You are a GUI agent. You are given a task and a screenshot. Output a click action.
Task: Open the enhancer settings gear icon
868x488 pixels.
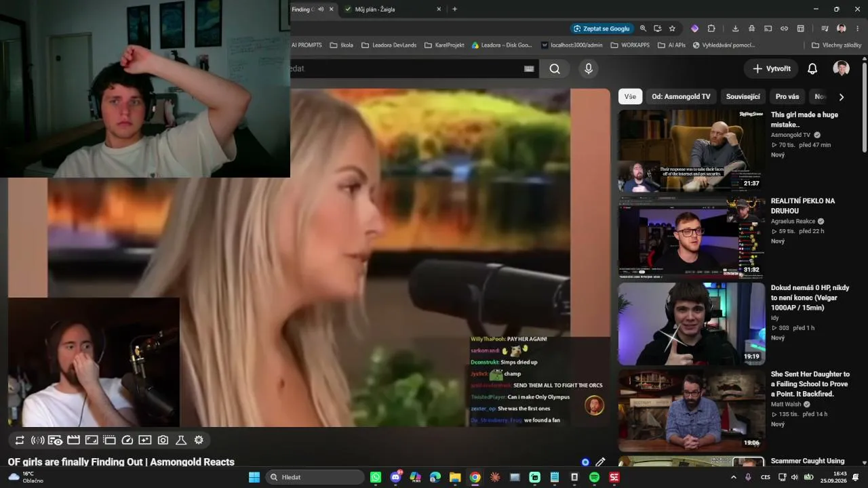pos(199,440)
